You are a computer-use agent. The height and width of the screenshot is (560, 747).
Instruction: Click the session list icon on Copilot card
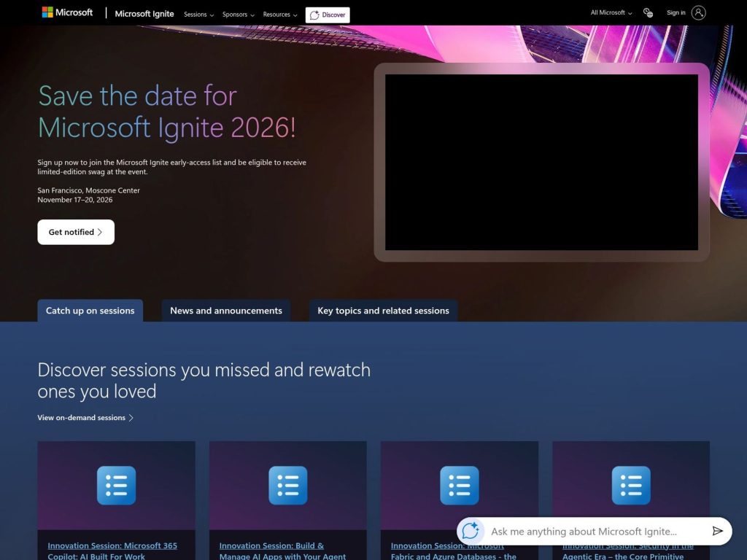[116, 484]
